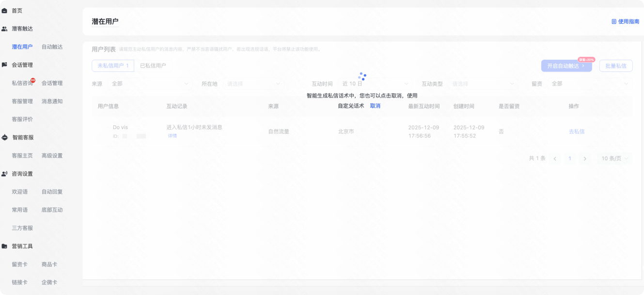644x295 pixels.
Task: Click 开启自动触达 button
Action: [x=566, y=66]
